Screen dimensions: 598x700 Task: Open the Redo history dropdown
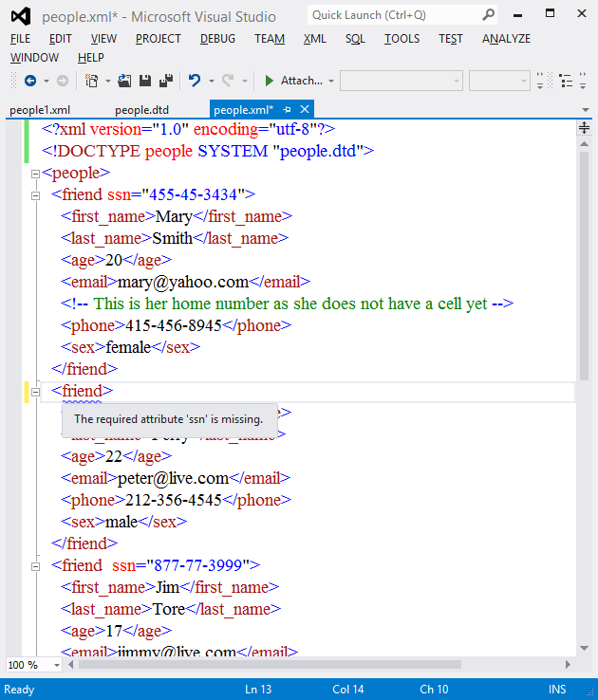[245, 82]
